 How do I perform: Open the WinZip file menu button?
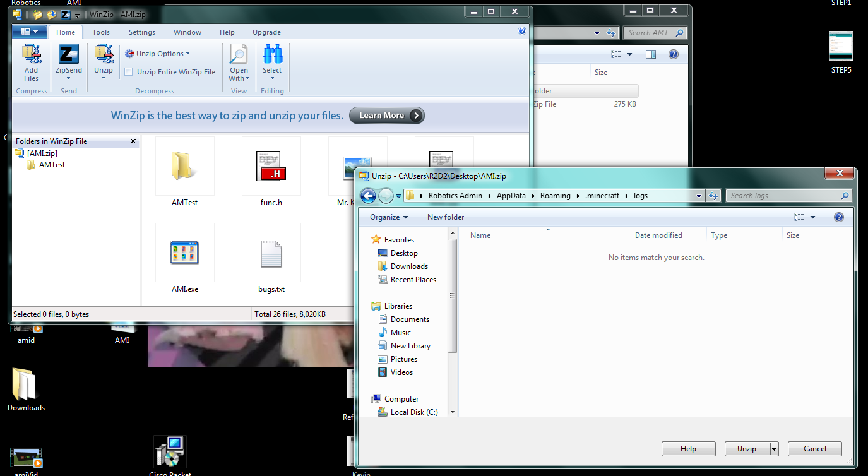[30, 32]
